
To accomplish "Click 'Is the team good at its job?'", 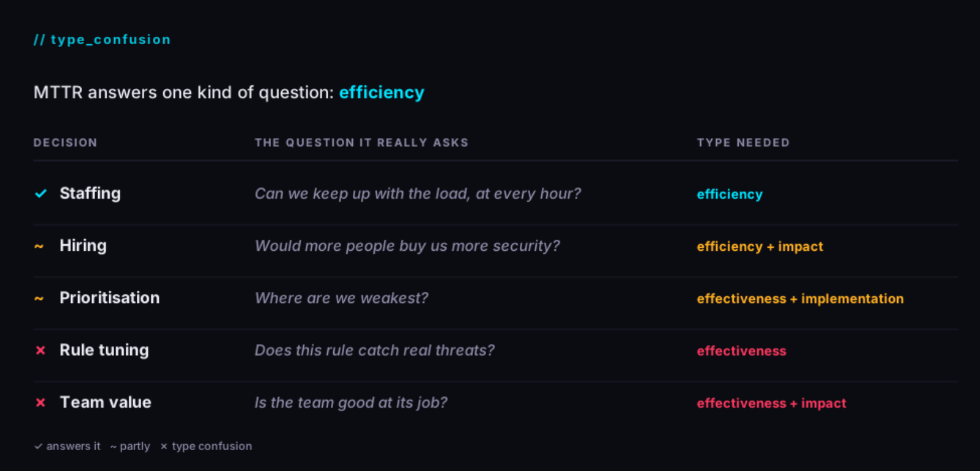I will pyautogui.click(x=351, y=402).
